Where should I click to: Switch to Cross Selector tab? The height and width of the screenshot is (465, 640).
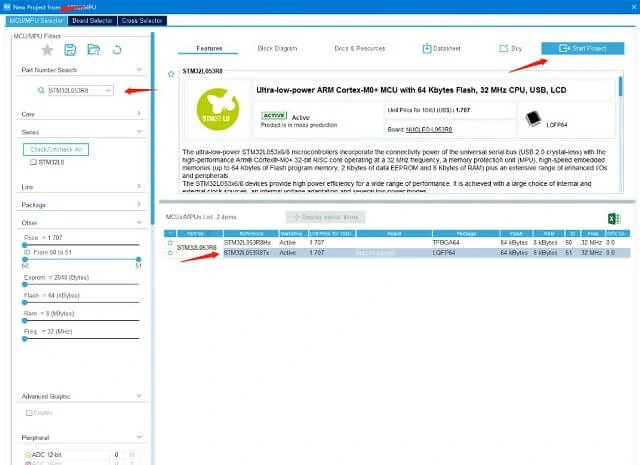pos(142,20)
